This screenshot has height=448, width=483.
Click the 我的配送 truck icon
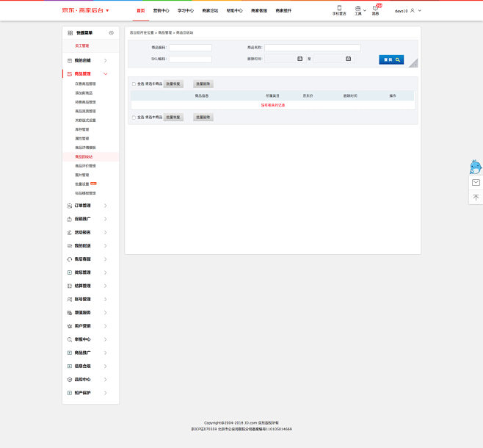pos(70,246)
